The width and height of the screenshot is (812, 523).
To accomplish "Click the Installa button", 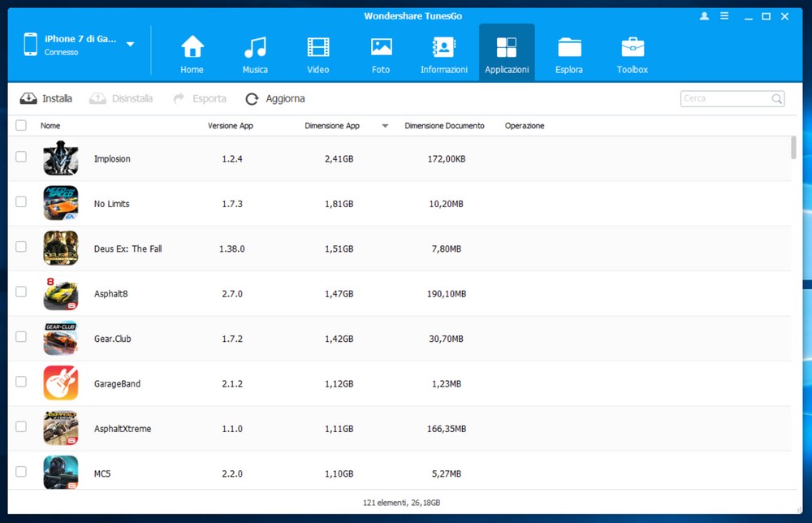I will pos(46,98).
